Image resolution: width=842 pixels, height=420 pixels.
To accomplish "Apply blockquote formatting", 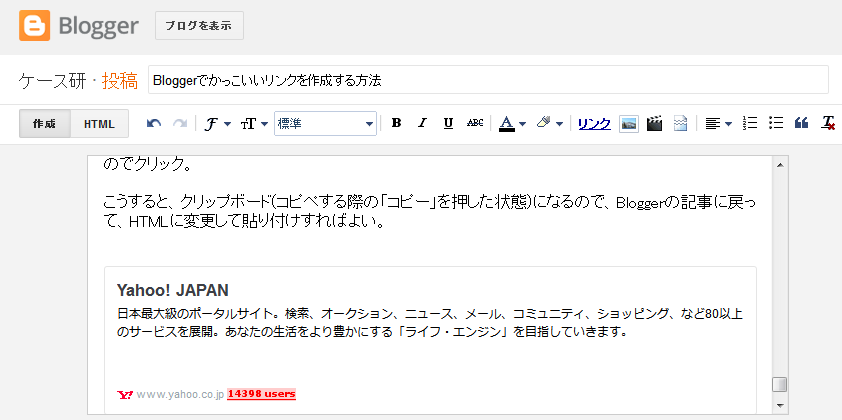I will point(802,124).
